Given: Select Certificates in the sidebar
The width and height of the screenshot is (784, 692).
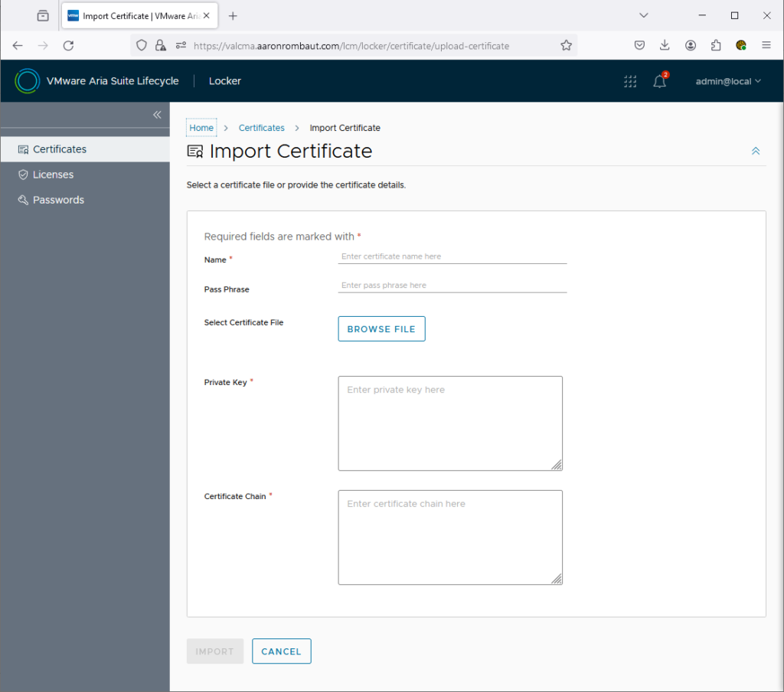Looking at the screenshot, I should pos(60,149).
